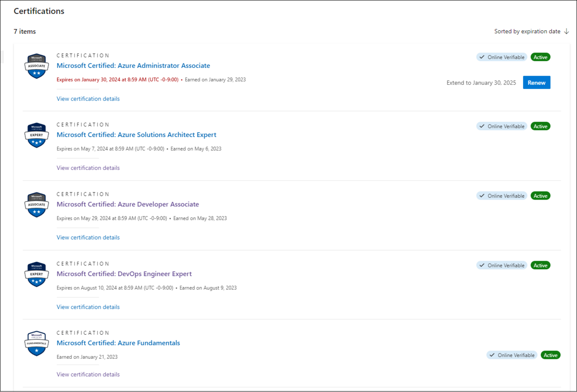Click 'Expires on May 7, 2024' text
Viewport: 577px width, 392px height.
pos(110,149)
